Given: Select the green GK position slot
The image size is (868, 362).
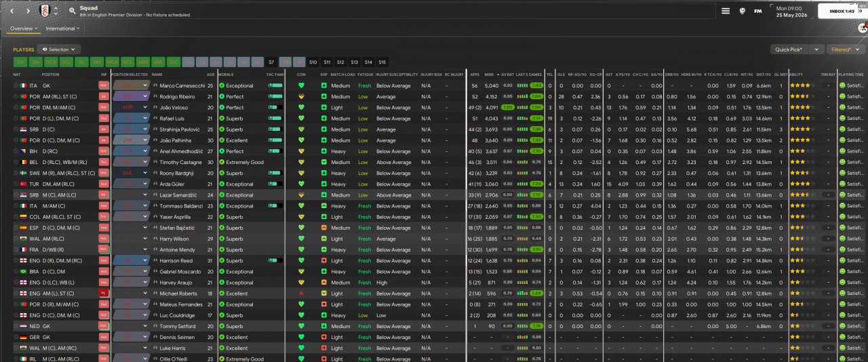Looking at the screenshot, I should point(20,62).
